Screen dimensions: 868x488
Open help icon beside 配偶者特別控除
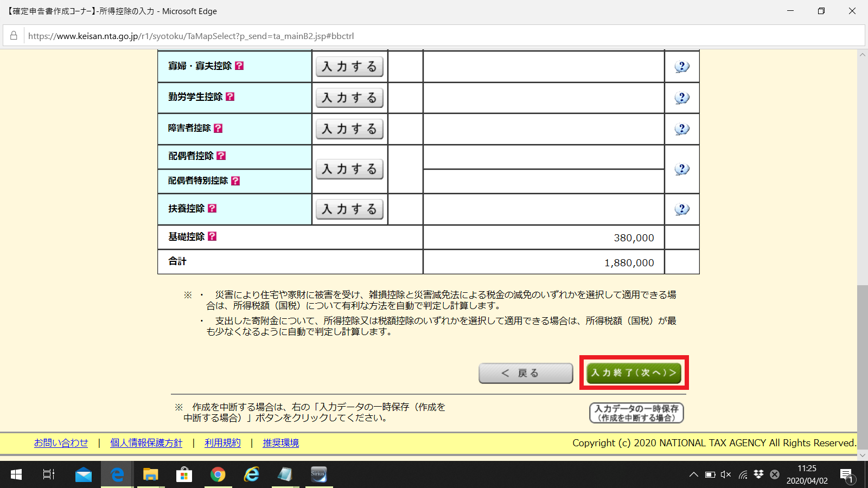coord(235,181)
